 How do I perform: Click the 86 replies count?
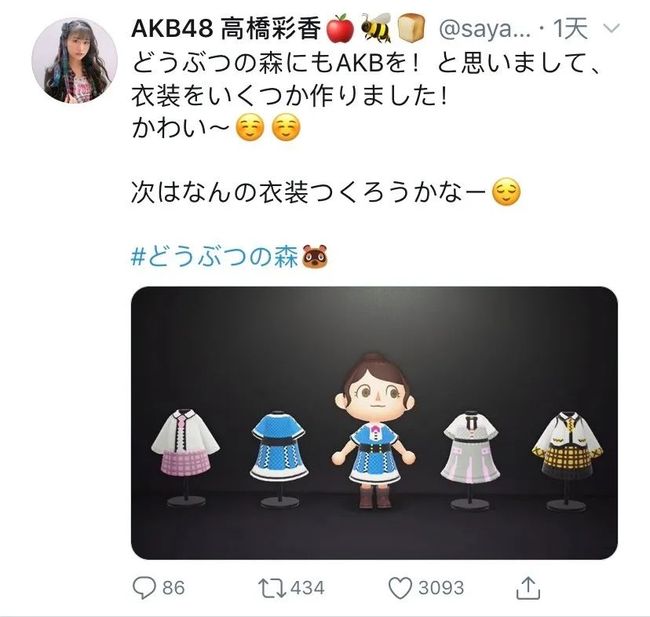pos(173,588)
